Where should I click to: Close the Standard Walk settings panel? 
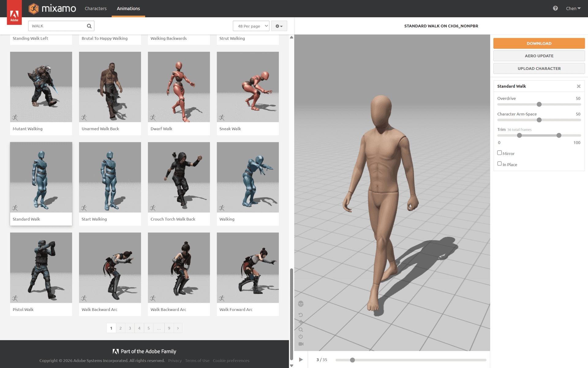point(579,86)
